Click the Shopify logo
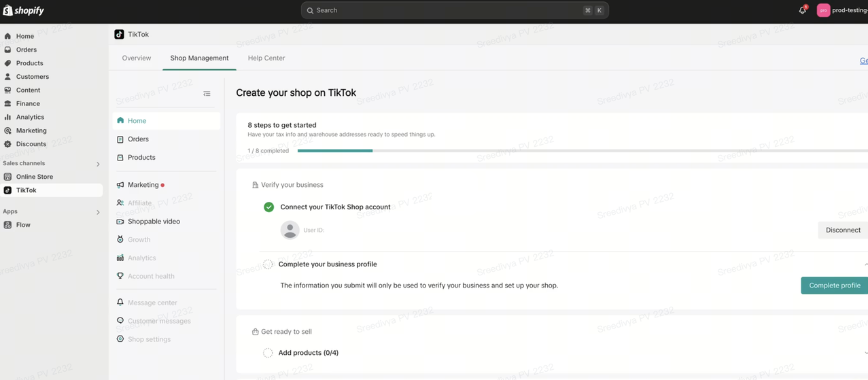The width and height of the screenshot is (868, 380). [24, 10]
